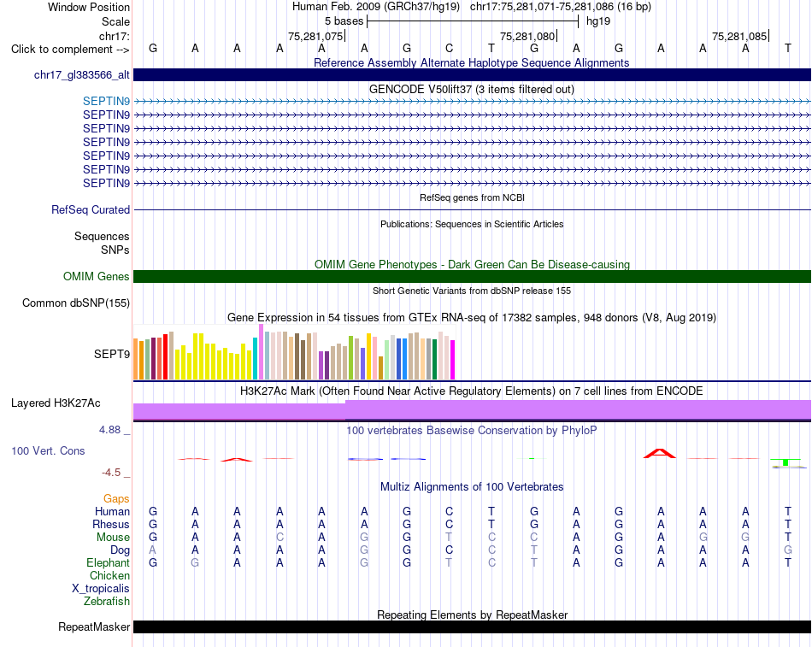The height and width of the screenshot is (647, 812).
Task: Select the Dog species label
Action: (120, 550)
